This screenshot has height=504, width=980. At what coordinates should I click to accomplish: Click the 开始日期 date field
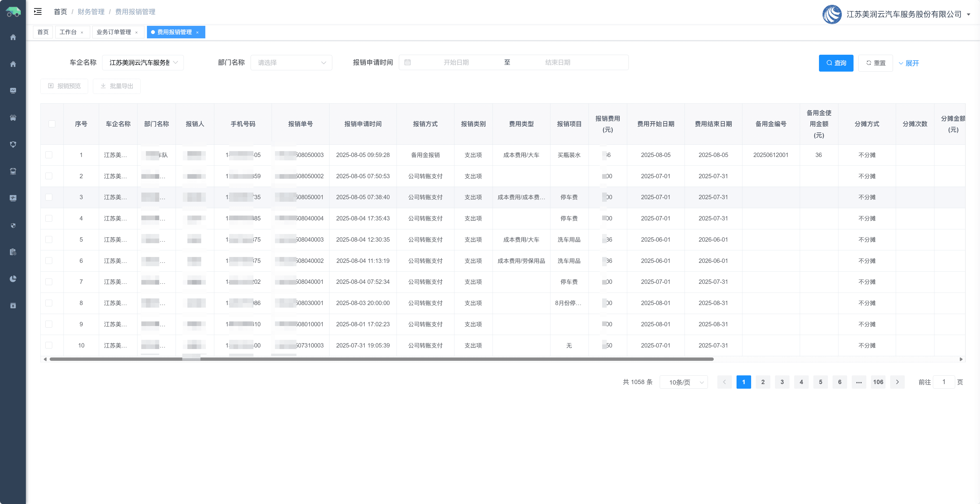pos(456,63)
